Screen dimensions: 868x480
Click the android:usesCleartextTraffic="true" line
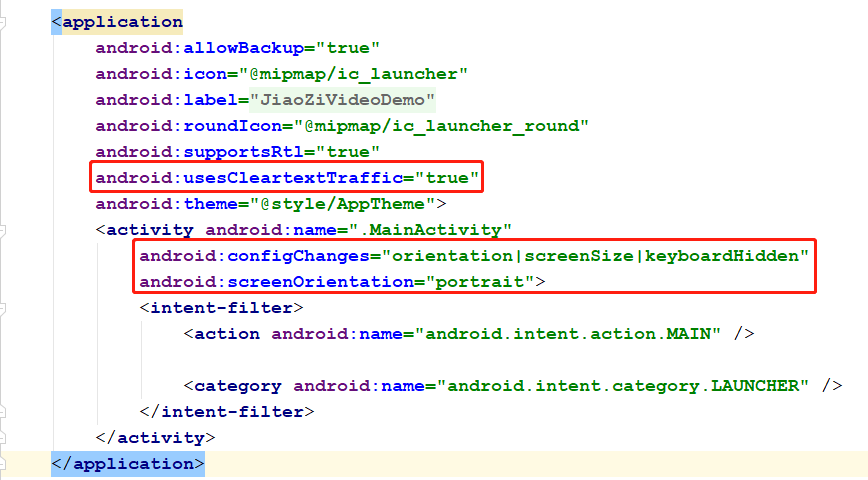(287, 178)
